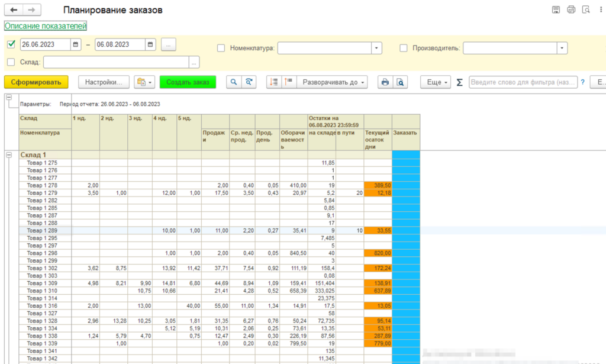Click orange cell with value 637,89

click(378, 291)
